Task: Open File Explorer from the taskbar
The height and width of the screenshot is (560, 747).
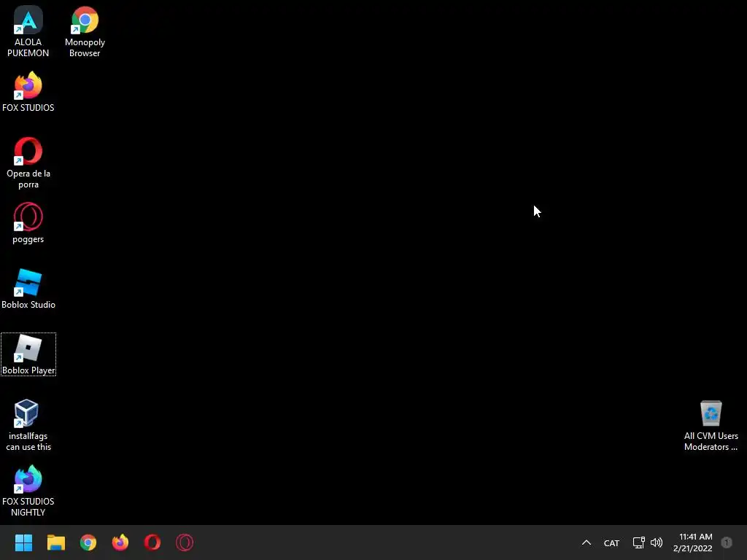Action: tap(55, 542)
